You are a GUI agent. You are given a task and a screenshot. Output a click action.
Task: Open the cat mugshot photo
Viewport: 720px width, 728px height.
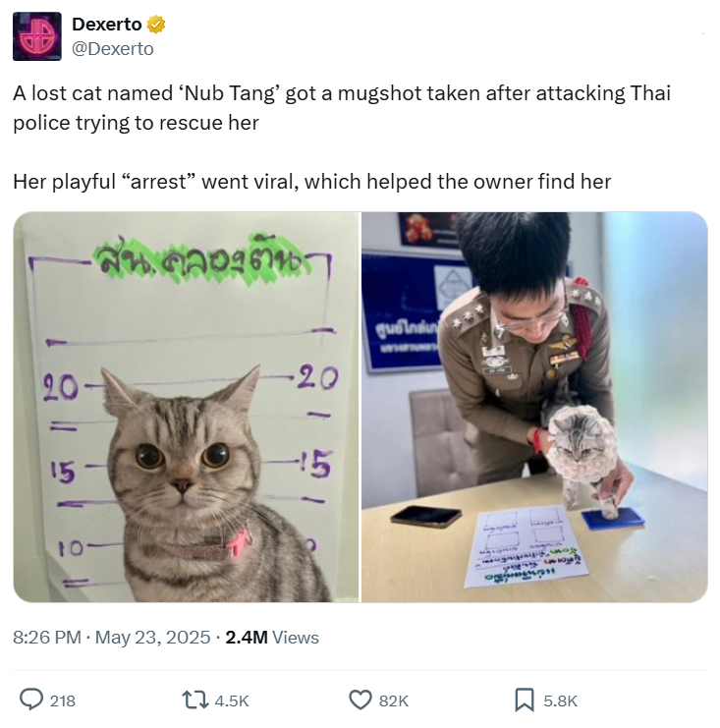point(187,407)
